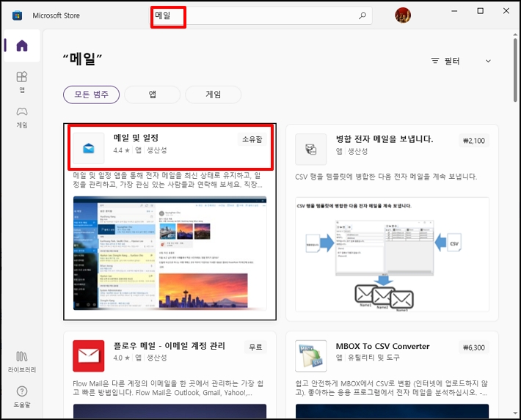
Task: Open Library from the sidebar
Action: point(22,362)
